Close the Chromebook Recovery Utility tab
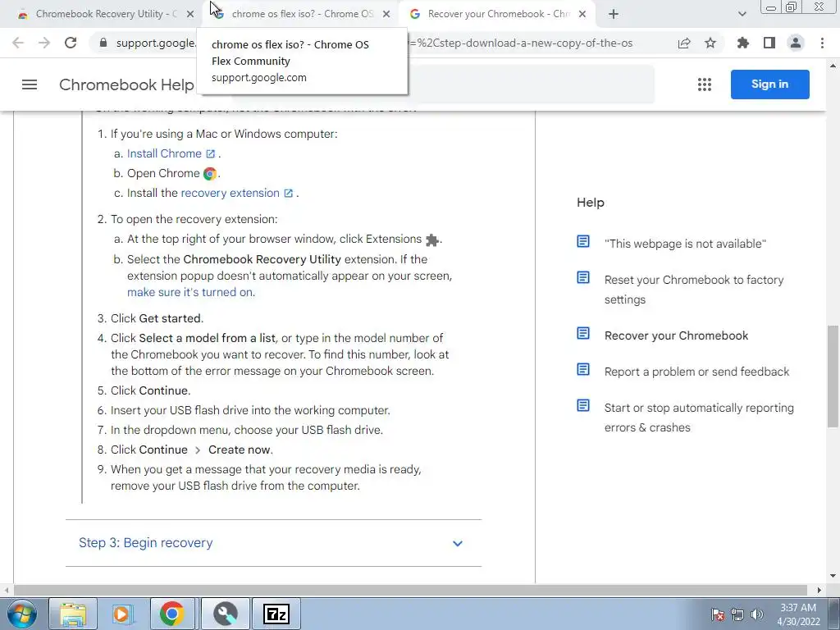This screenshot has height=630, width=840. point(190,15)
